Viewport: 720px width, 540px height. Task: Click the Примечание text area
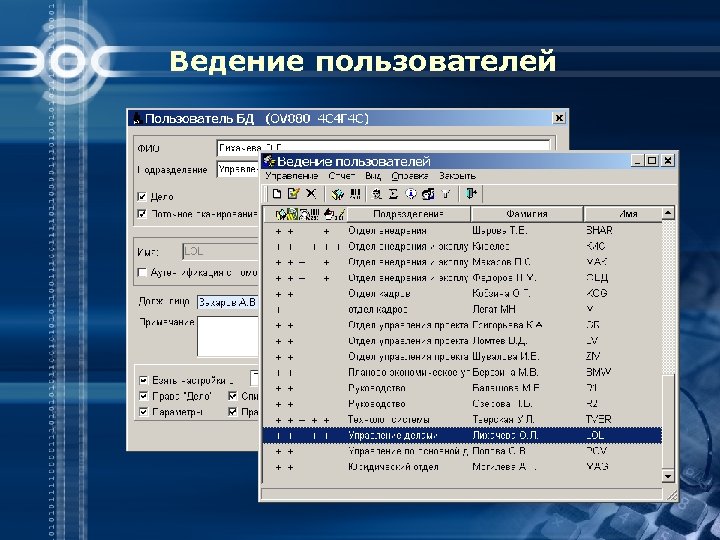229,336
